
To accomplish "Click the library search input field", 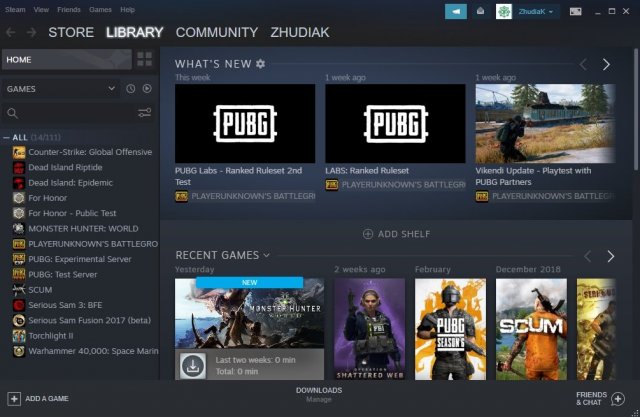I will [78, 113].
